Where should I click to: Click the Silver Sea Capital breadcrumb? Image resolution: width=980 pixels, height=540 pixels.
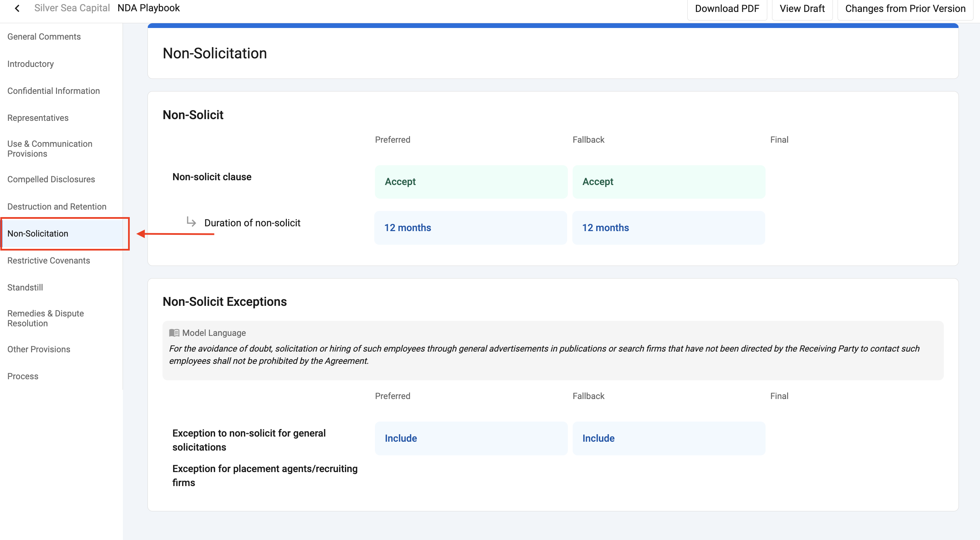pos(72,8)
